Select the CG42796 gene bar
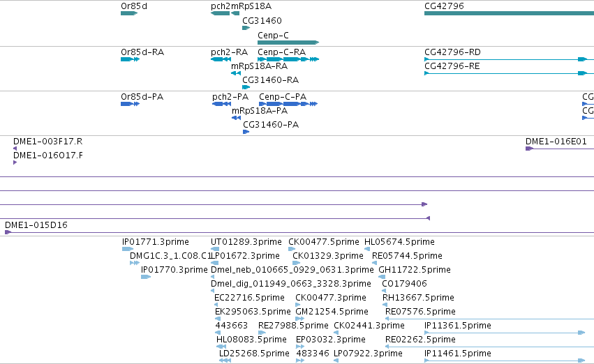The height and width of the screenshot is (364, 594). point(509,13)
